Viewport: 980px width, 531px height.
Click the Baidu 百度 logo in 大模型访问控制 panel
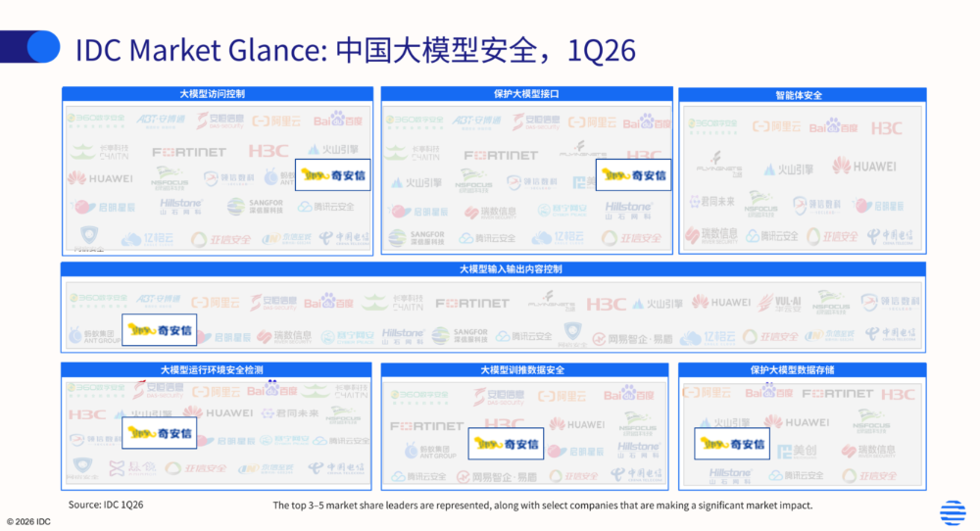(x=337, y=120)
